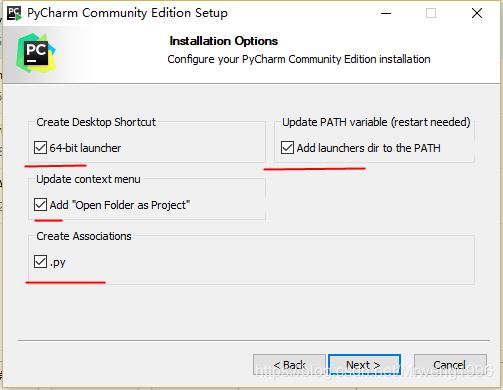
Task: Click the "PyCharm Community Edition Setup" window title
Action: [127, 13]
